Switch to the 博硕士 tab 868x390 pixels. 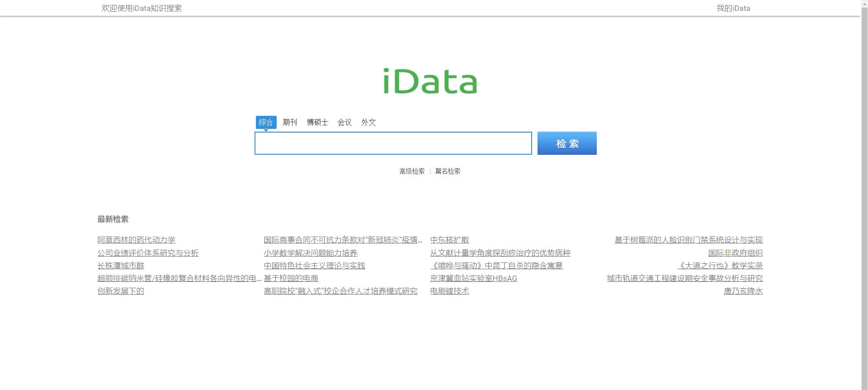pos(317,122)
